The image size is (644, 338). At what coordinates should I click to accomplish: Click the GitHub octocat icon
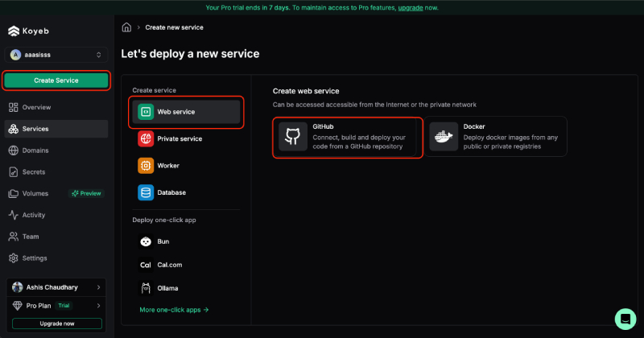[293, 136]
